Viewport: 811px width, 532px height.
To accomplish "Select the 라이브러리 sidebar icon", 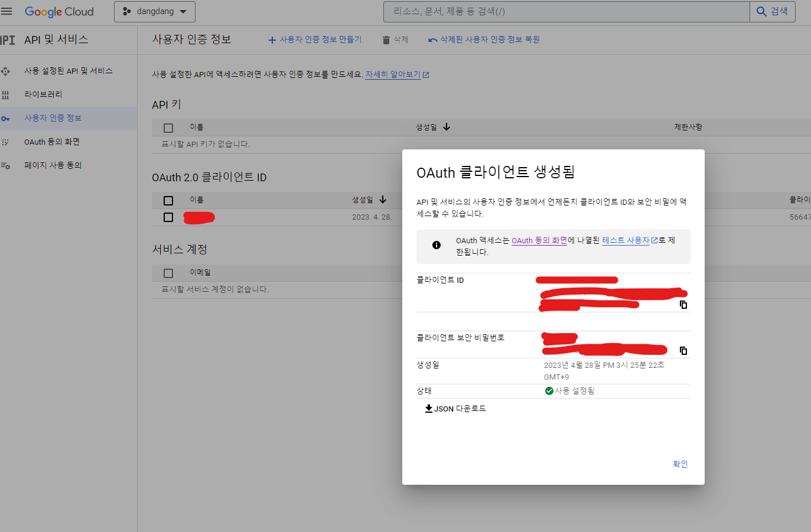I will (x=5, y=94).
